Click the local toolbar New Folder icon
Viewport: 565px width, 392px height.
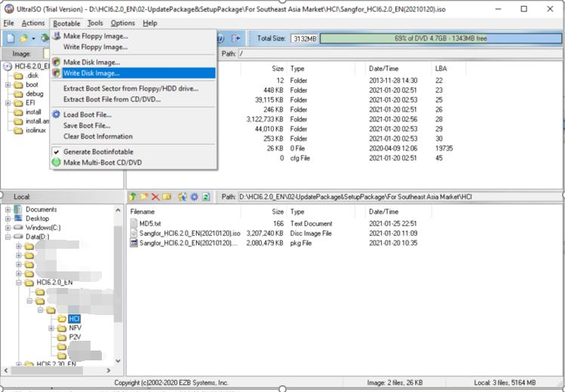144,197
